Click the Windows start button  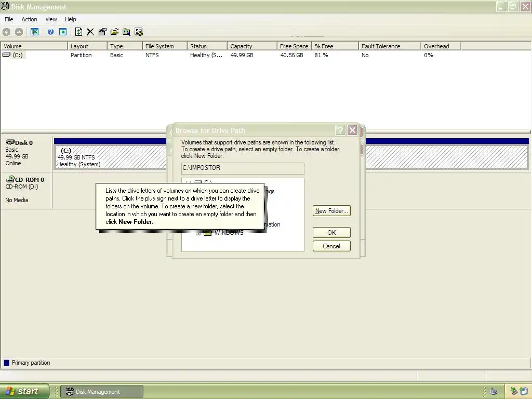pos(24,391)
